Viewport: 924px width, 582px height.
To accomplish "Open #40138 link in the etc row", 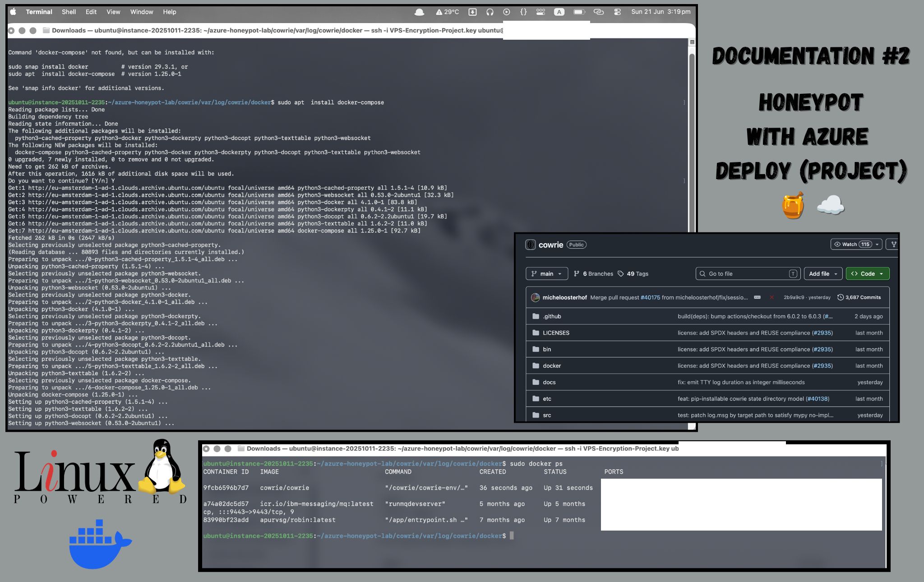I will click(818, 398).
